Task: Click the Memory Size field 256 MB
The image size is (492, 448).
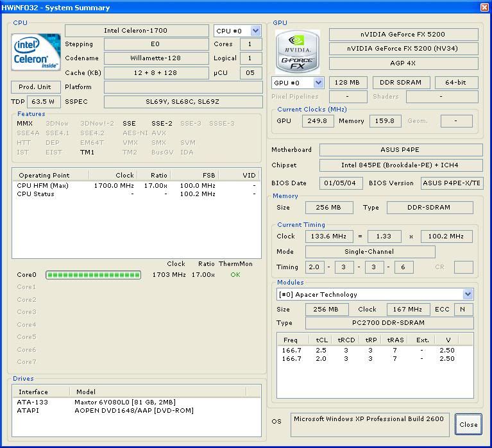Action: pos(329,208)
